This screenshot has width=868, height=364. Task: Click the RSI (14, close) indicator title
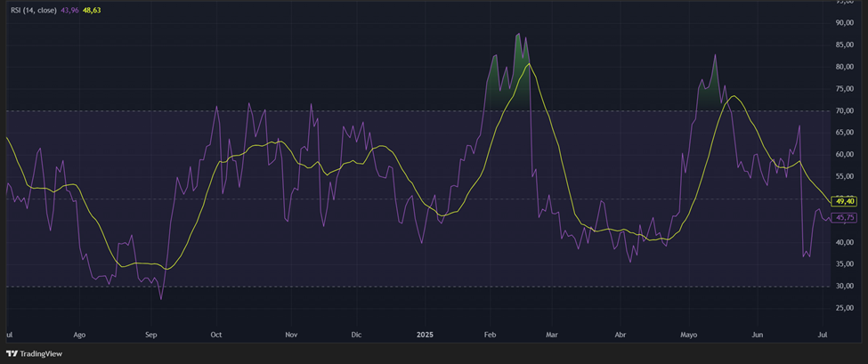[34, 10]
